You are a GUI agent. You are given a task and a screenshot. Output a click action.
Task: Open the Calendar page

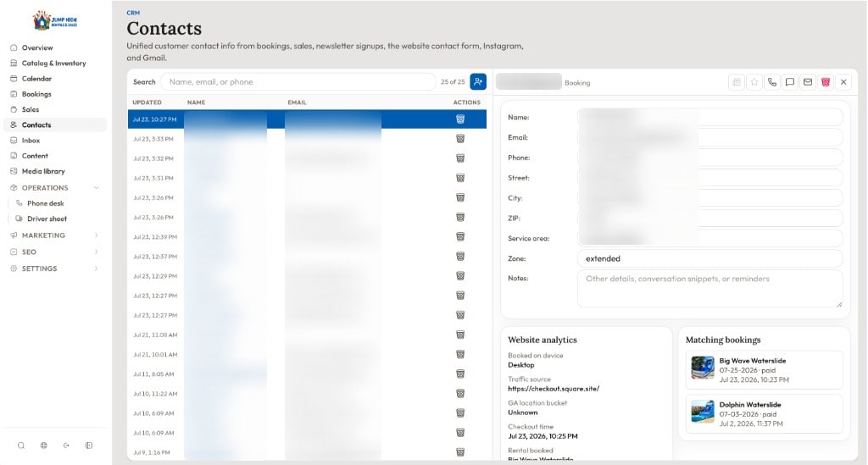(x=55, y=79)
